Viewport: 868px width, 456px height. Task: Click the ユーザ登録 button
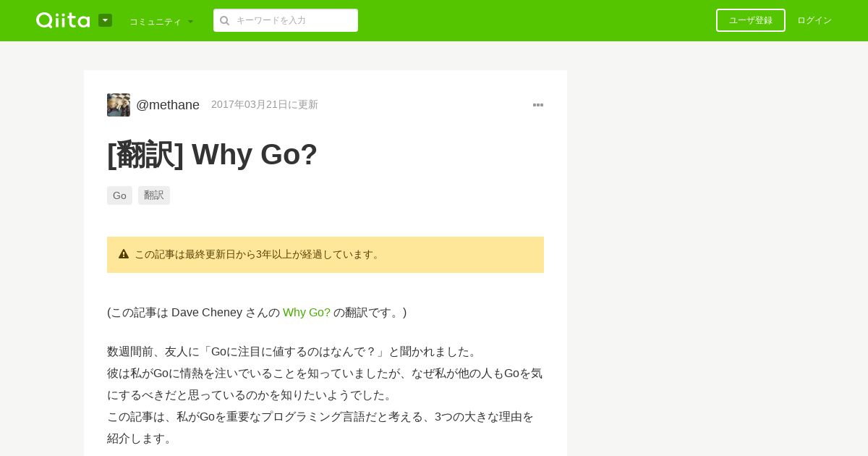click(x=751, y=20)
